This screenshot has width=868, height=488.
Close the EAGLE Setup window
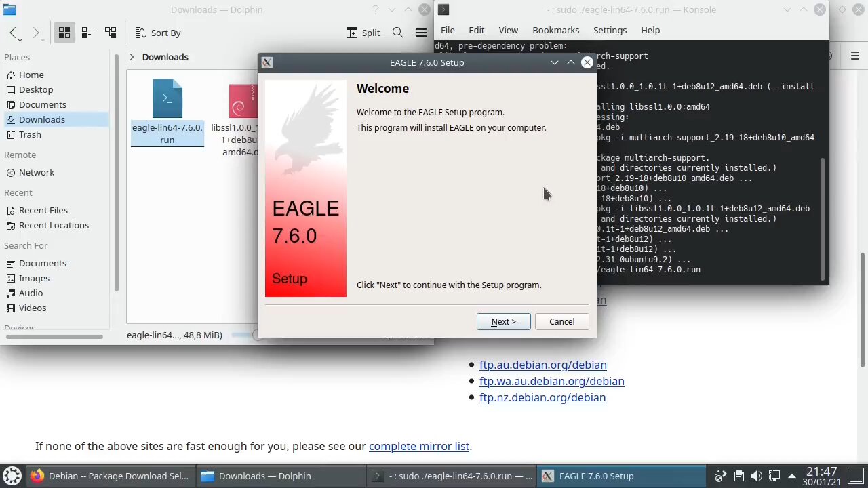pyautogui.click(x=587, y=62)
